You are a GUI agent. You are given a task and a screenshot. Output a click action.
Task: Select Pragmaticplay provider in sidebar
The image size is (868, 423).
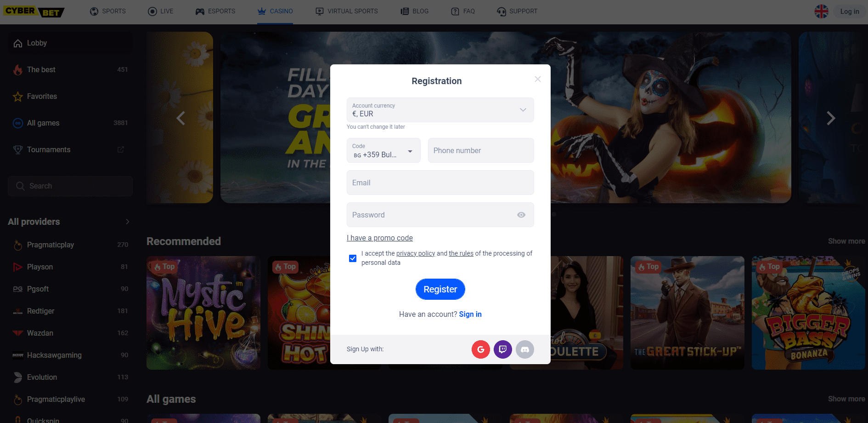51,245
